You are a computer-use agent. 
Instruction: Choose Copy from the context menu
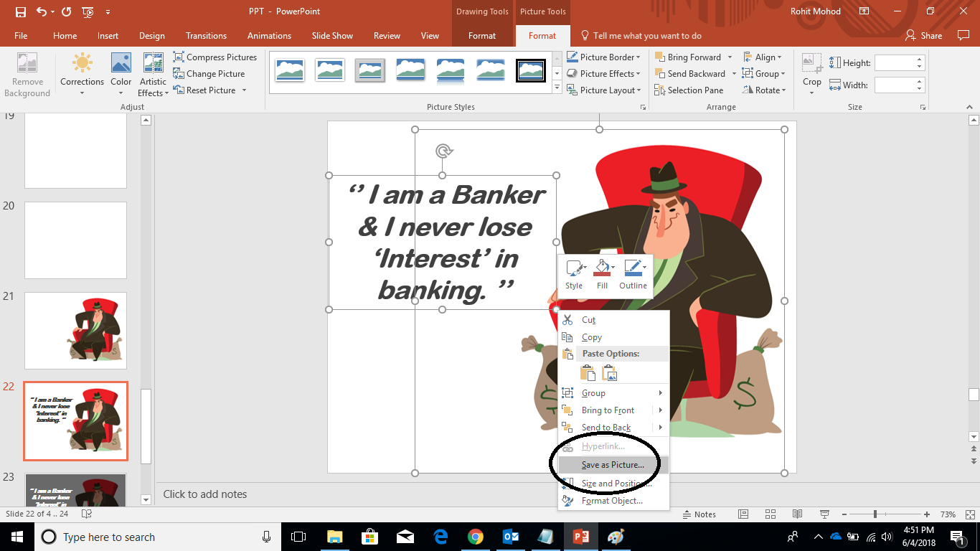613,337
